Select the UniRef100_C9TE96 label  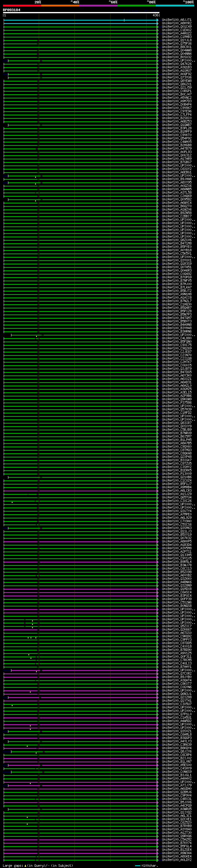[176, 111]
